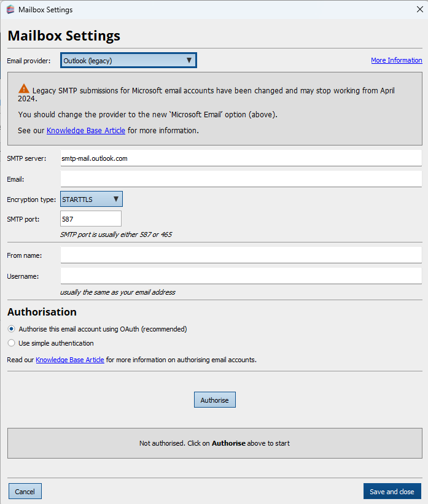Select the From name text box
The height and width of the screenshot is (504, 428).
241,255
